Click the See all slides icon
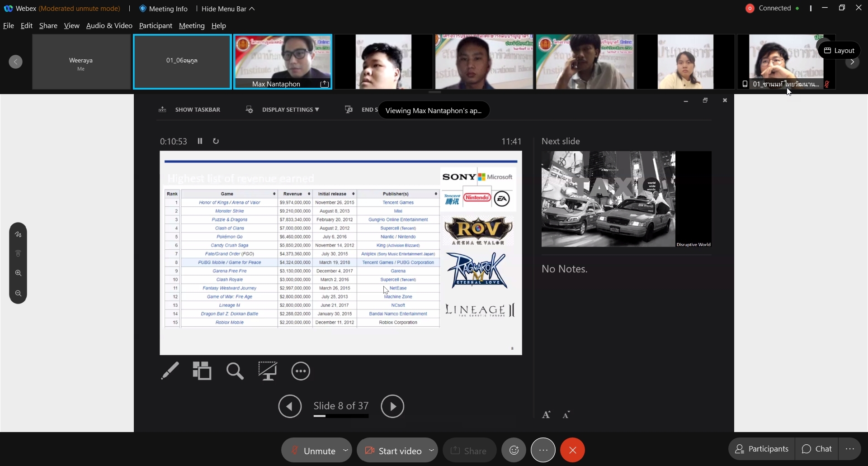The height and width of the screenshot is (466, 868). point(202,371)
